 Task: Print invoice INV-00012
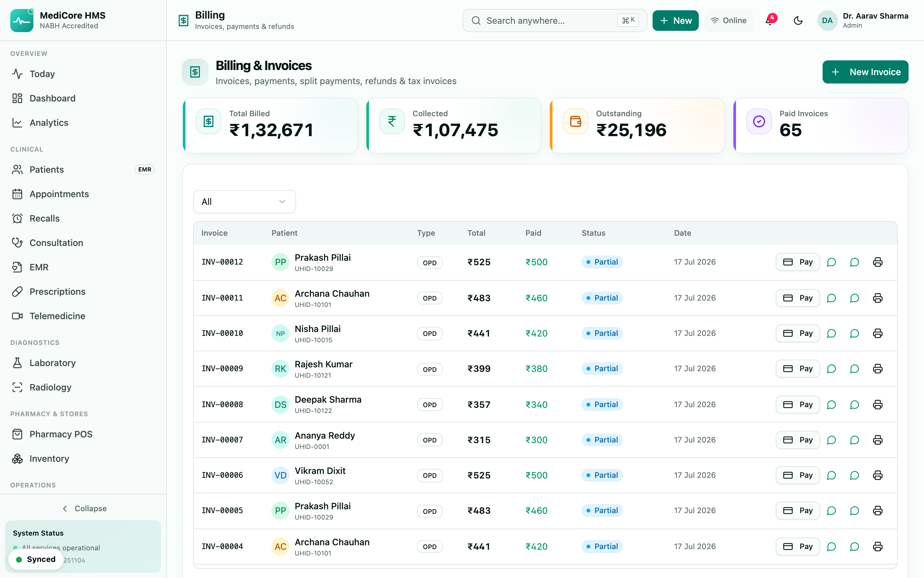(x=877, y=262)
